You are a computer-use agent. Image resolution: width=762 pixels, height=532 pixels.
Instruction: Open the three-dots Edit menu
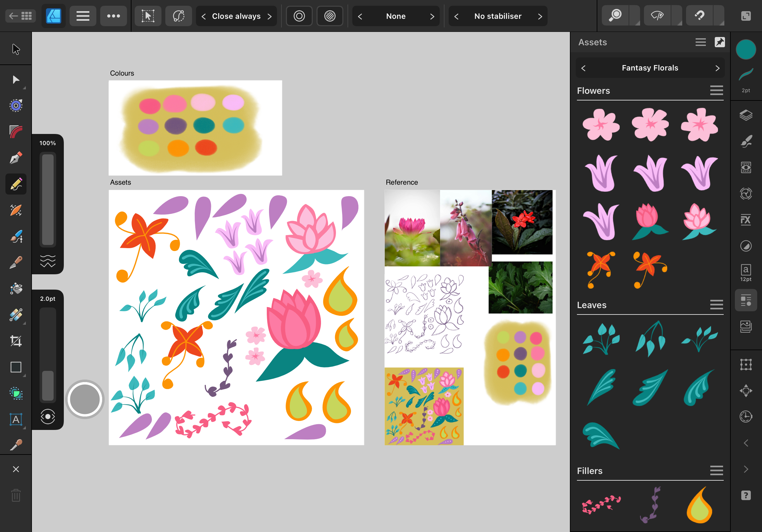[114, 16]
